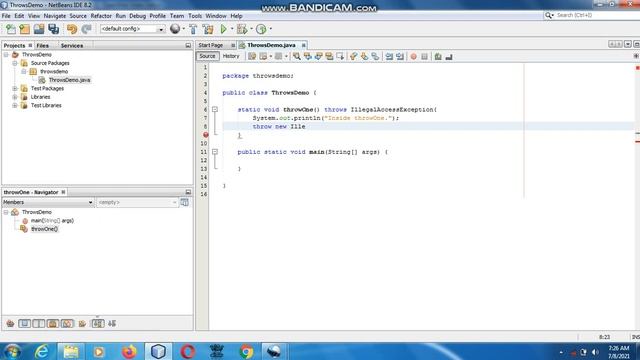This screenshot has width=640, height=360.
Task: Expand the Libraries node
Action: point(15,97)
